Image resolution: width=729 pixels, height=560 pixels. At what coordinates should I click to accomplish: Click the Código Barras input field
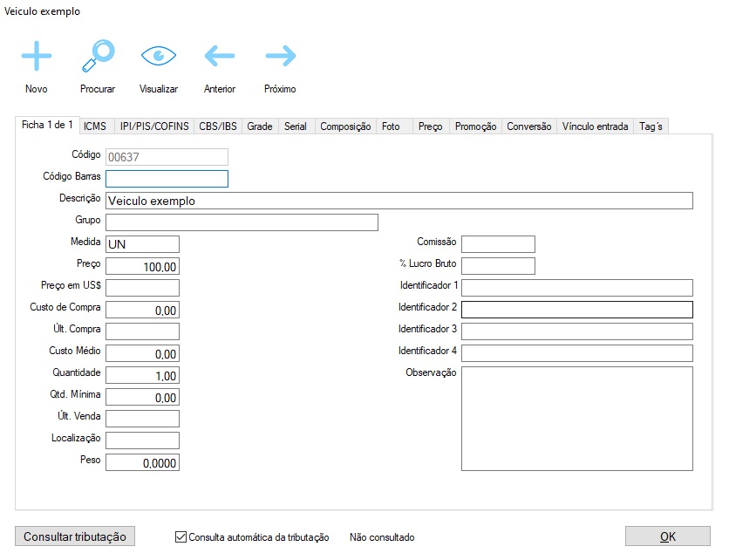(x=167, y=179)
